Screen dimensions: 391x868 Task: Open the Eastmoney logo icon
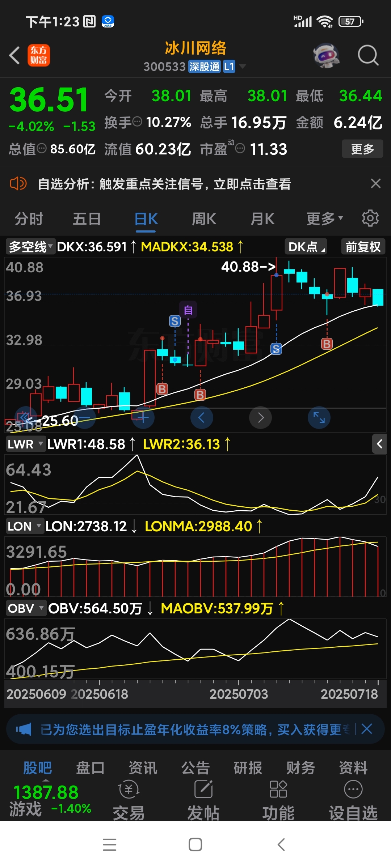pyautogui.click(x=39, y=55)
